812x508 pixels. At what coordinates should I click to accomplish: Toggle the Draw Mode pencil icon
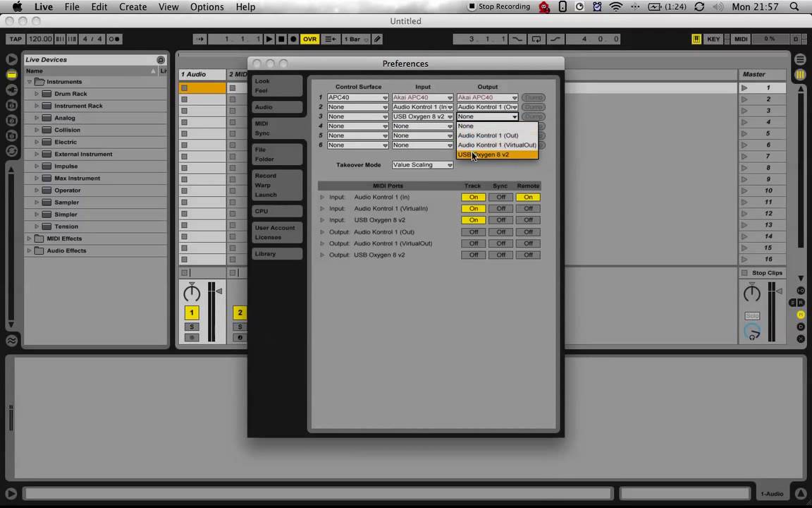378,39
